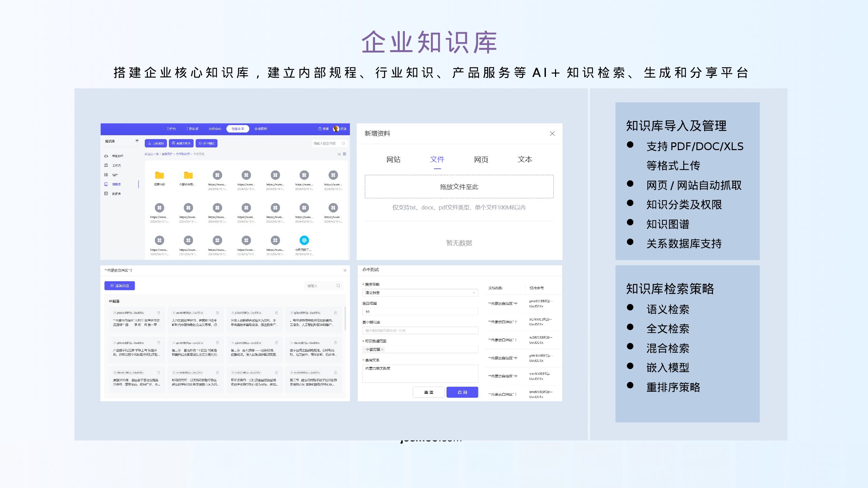Click the paragraph list vertical scrollbar
This screenshot has width=868, height=488.
click(345, 318)
